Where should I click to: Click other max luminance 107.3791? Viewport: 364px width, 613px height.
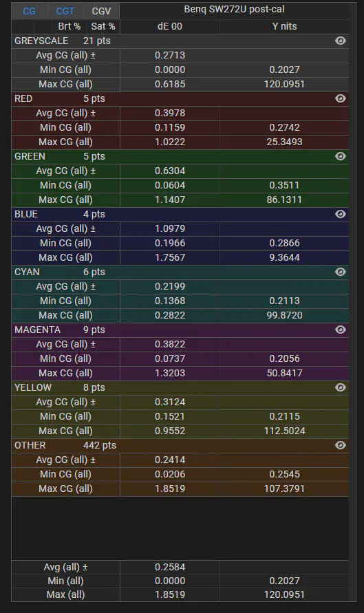tap(284, 488)
